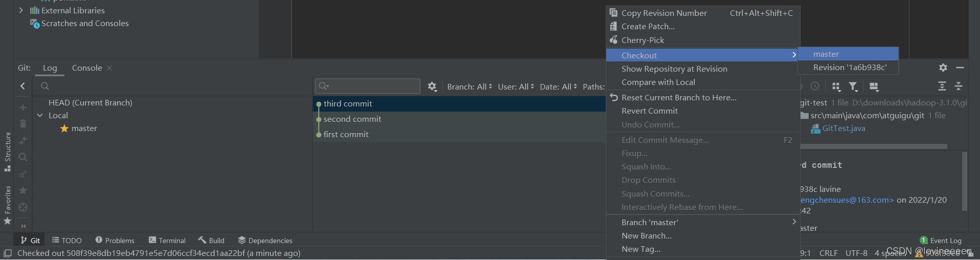Image resolution: width=980 pixels, height=260 pixels.
Task: Click the Git tool window settings gear
Action: click(x=943, y=68)
